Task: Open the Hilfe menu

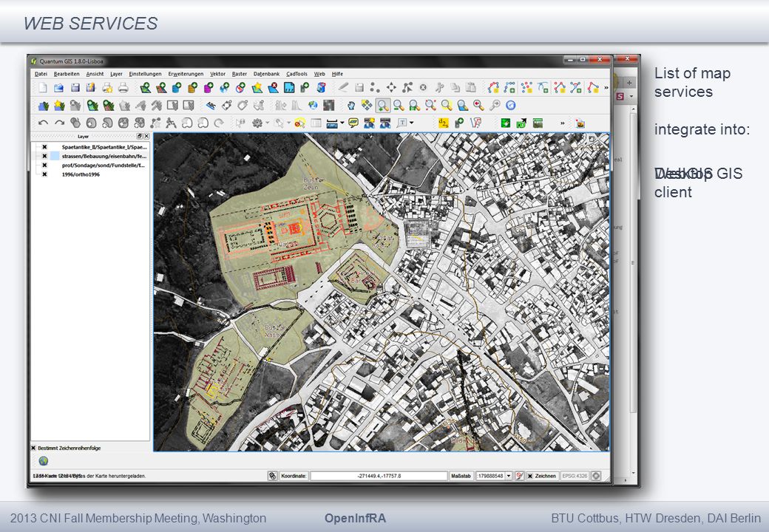Action: tap(337, 74)
